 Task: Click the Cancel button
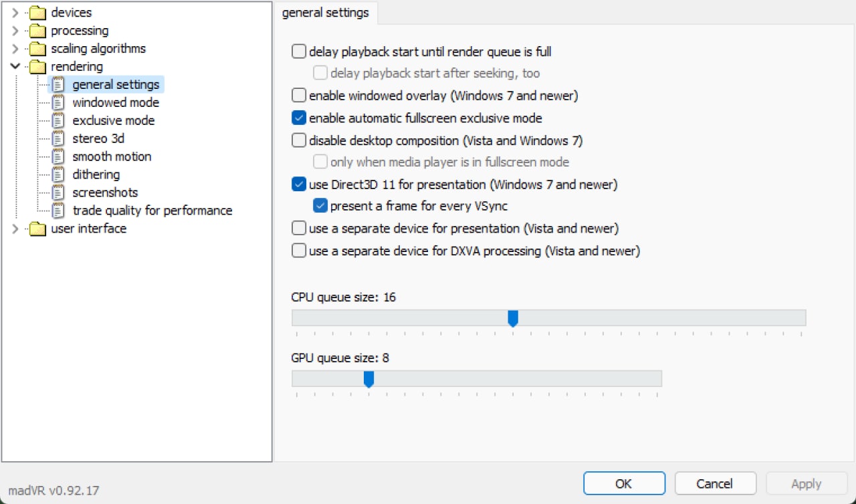point(716,483)
